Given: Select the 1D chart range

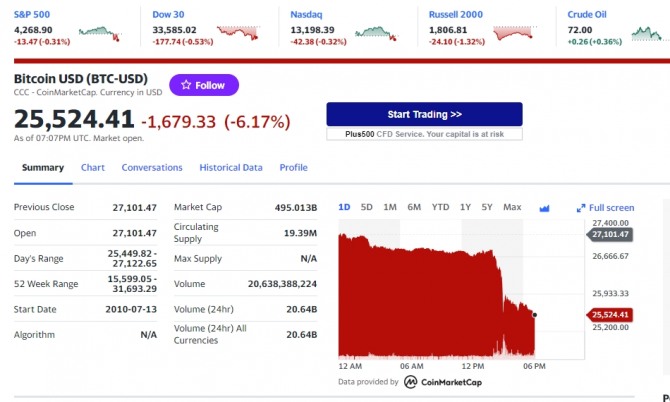Looking at the screenshot, I should [344, 208].
